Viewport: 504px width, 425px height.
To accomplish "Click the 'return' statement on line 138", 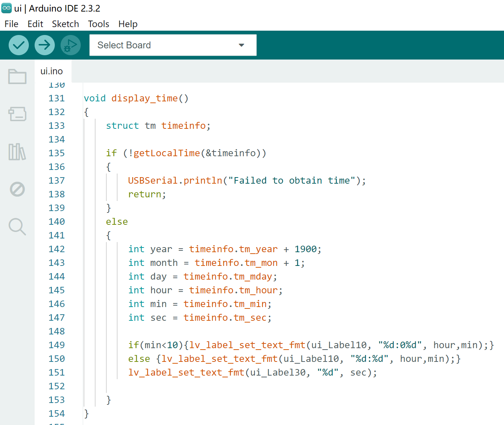I will click(x=145, y=194).
